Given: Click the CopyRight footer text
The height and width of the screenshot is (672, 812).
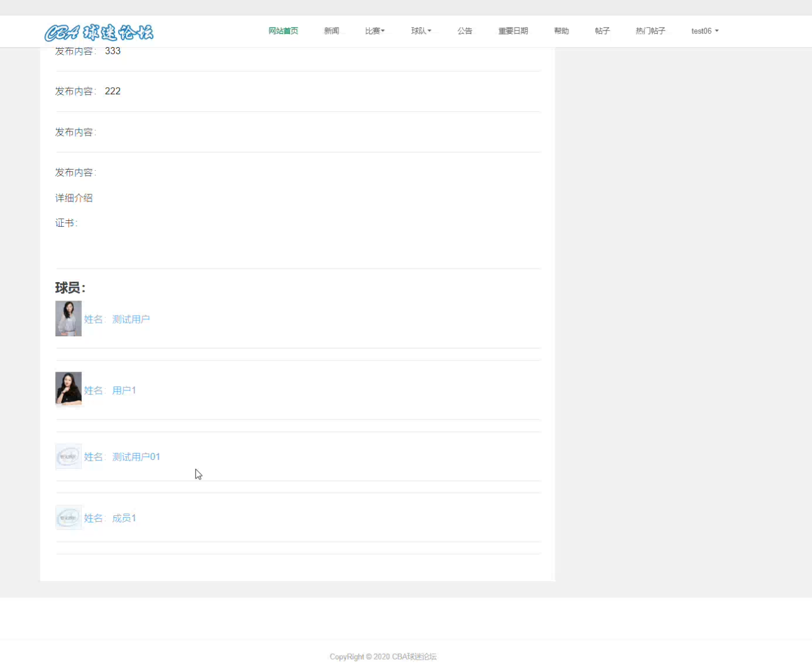Looking at the screenshot, I should tap(383, 656).
